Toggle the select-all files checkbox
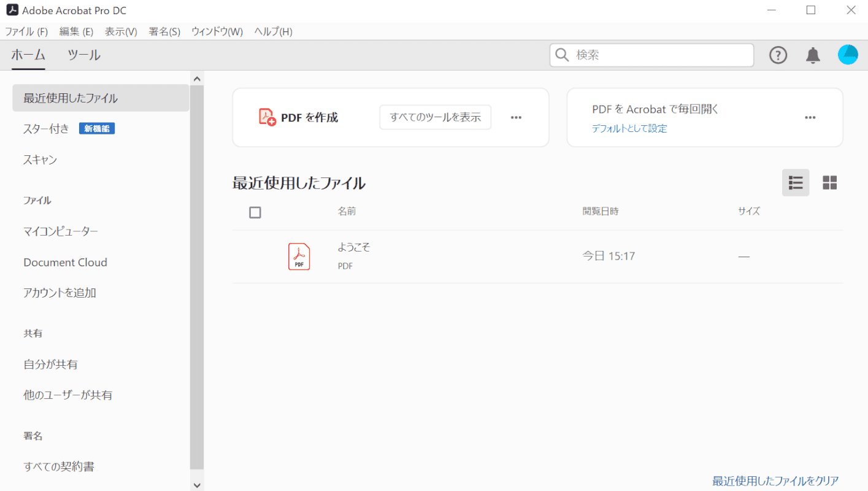 coord(255,212)
